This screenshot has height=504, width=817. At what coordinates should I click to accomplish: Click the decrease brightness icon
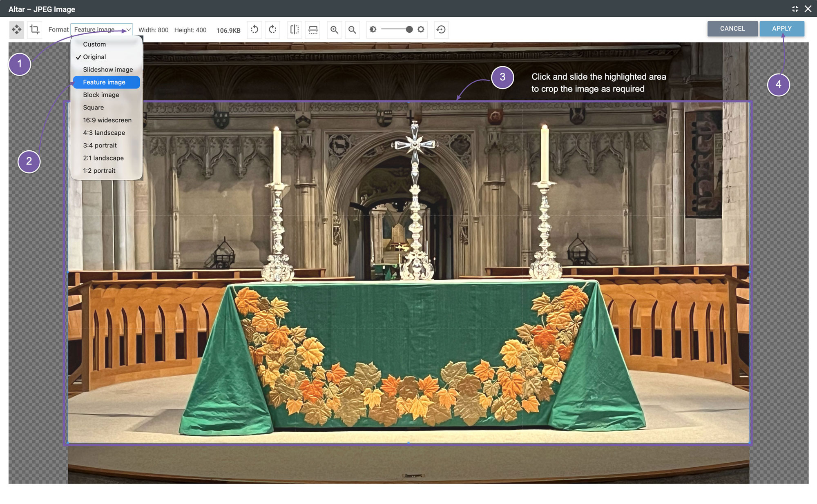[x=373, y=29]
